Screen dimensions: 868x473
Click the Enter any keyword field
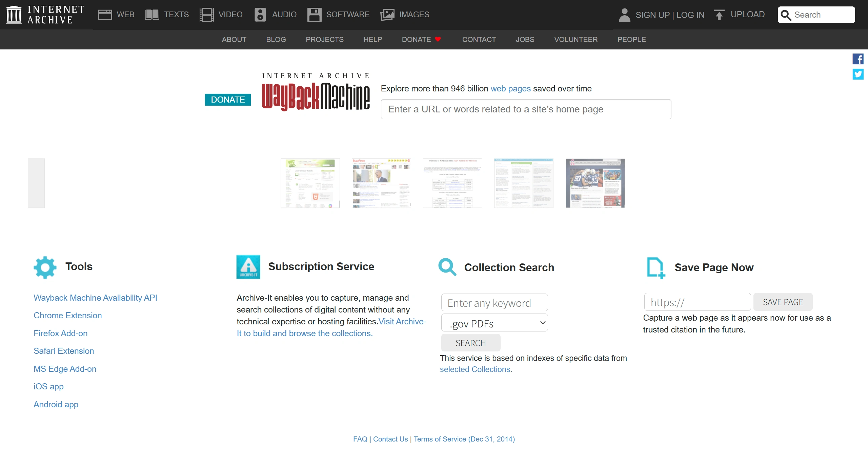tap(494, 303)
